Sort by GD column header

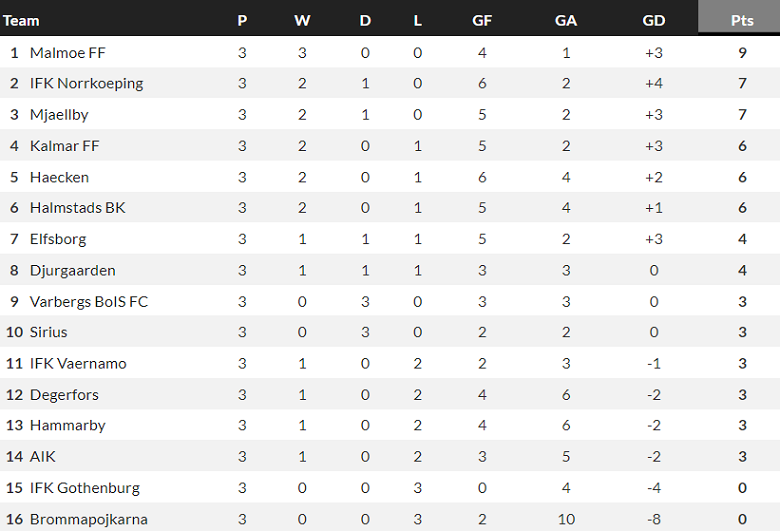pos(654,20)
